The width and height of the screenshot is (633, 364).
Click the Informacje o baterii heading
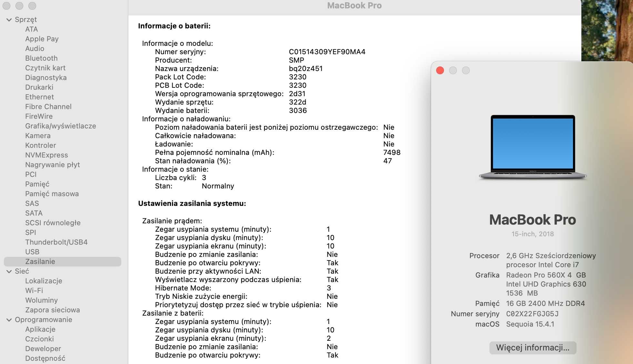pyautogui.click(x=174, y=26)
